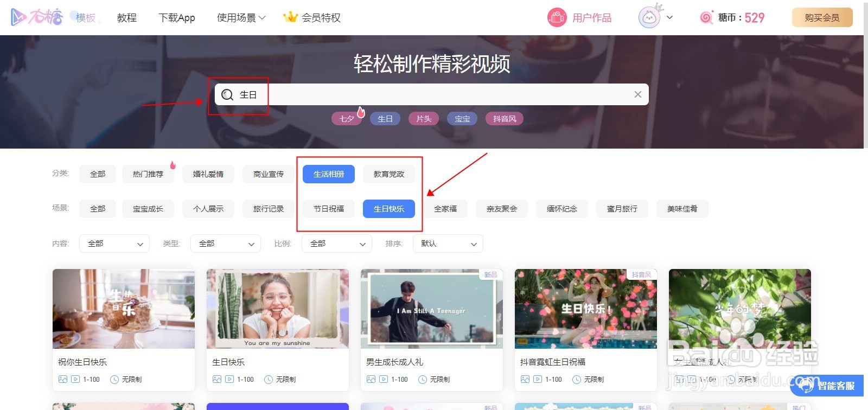Click the video icon under 祝你生日快乐
Image resolution: width=868 pixels, height=410 pixels.
pyautogui.click(x=75, y=379)
